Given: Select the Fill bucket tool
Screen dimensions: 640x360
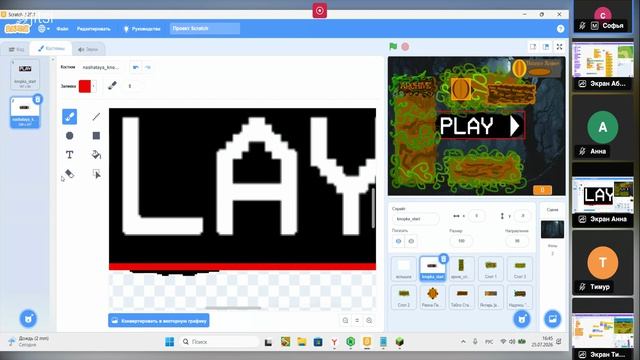Looking at the screenshot, I should [96, 155].
